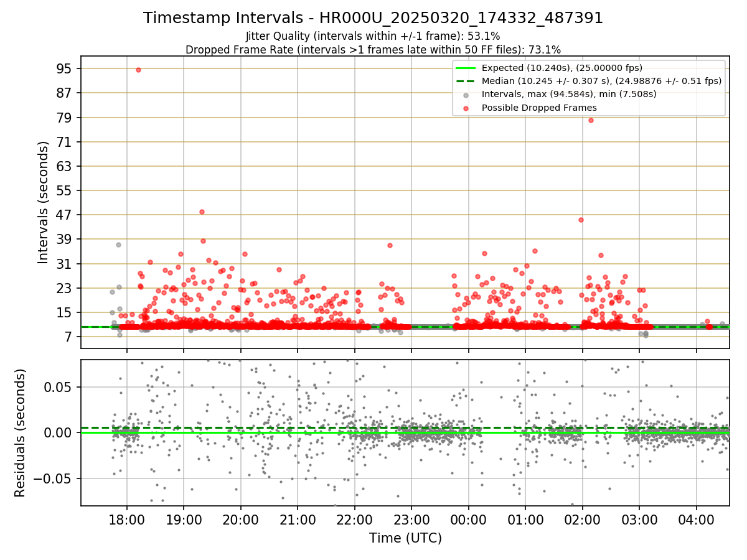Click the '23:00' x-axis tick label
Screen dimensions: 747x560
pyautogui.click(x=411, y=520)
